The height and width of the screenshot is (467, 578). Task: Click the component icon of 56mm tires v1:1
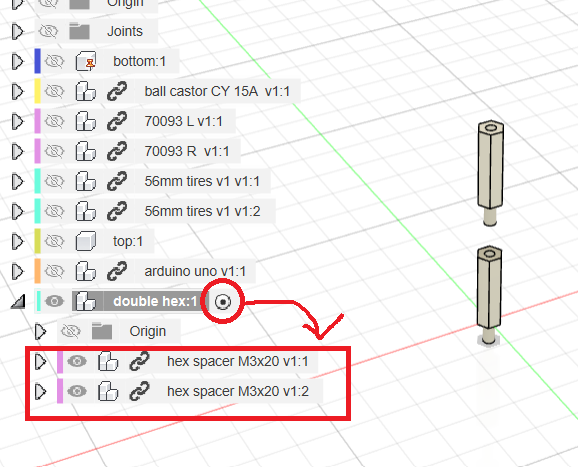[x=86, y=181]
